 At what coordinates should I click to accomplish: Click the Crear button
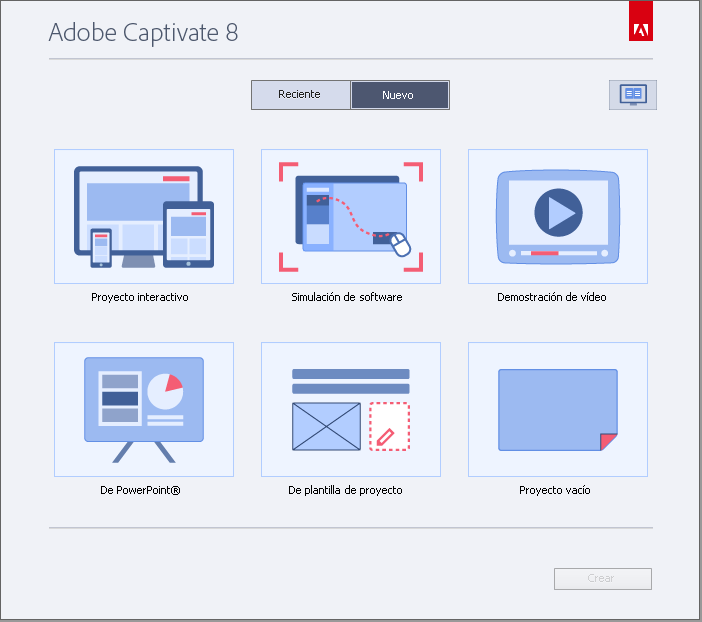[603, 579]
